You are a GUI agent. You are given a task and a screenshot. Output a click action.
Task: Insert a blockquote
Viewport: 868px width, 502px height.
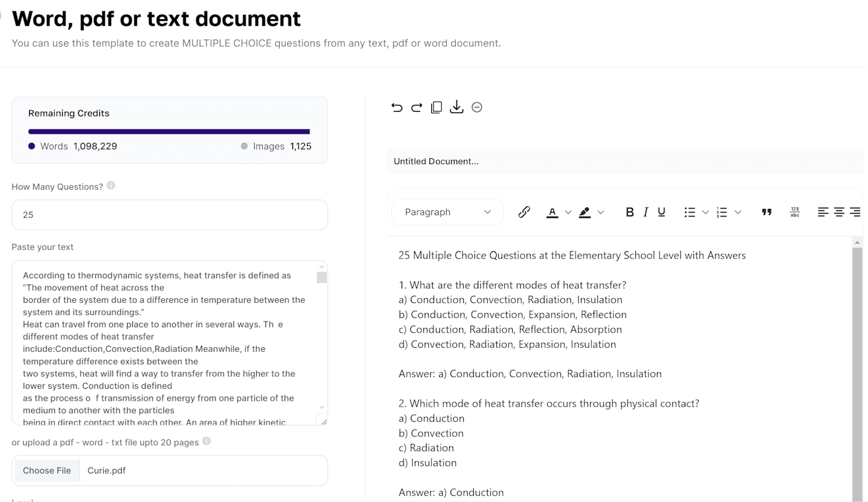tap(767, 212)
